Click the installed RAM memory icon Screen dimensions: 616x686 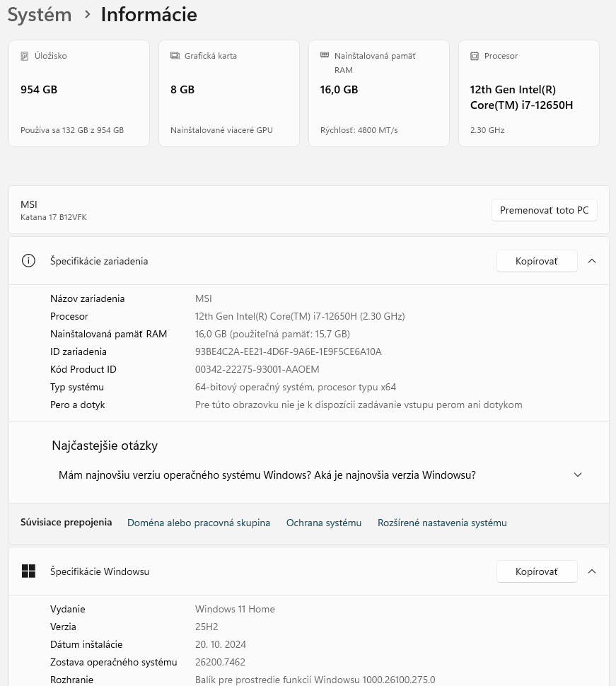[325, 55]
